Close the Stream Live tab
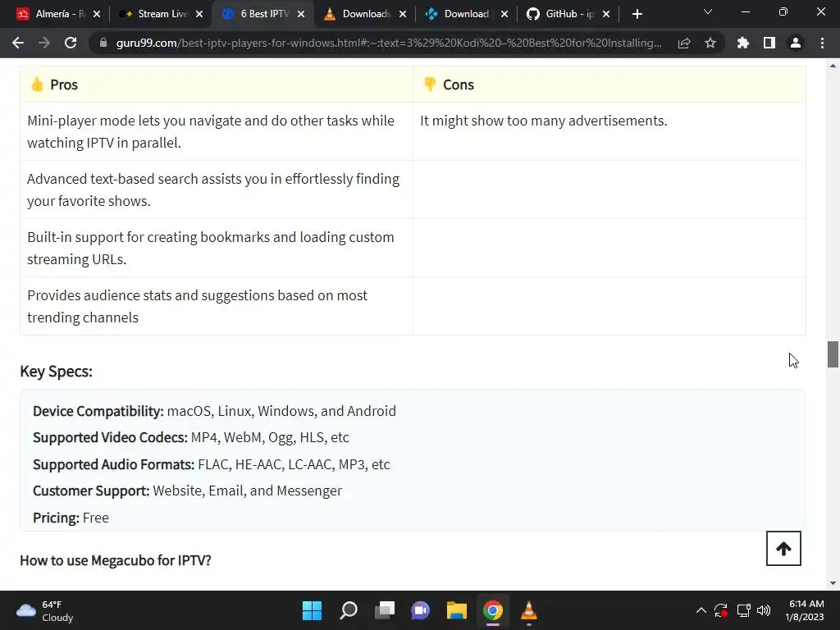The image size is (840, 630). click(199, 14)
